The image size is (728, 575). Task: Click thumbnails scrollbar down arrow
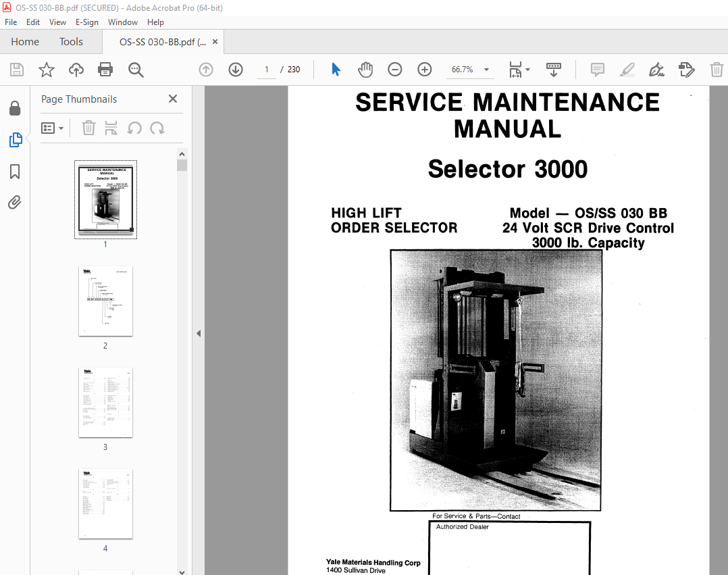182,572
